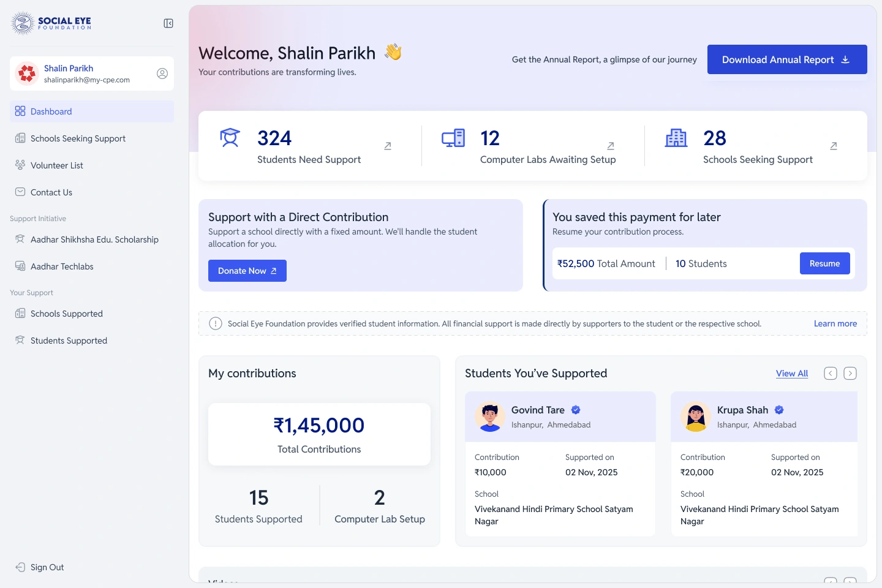Click the info icon in notice bar

click(216, 323)
